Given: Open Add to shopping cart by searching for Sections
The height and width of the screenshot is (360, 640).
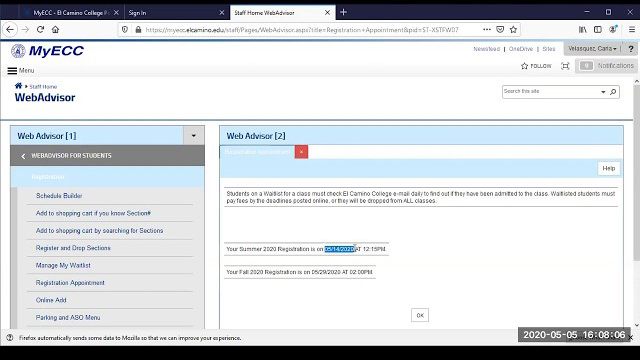Looking at the screenshot, I should point(100,231).
